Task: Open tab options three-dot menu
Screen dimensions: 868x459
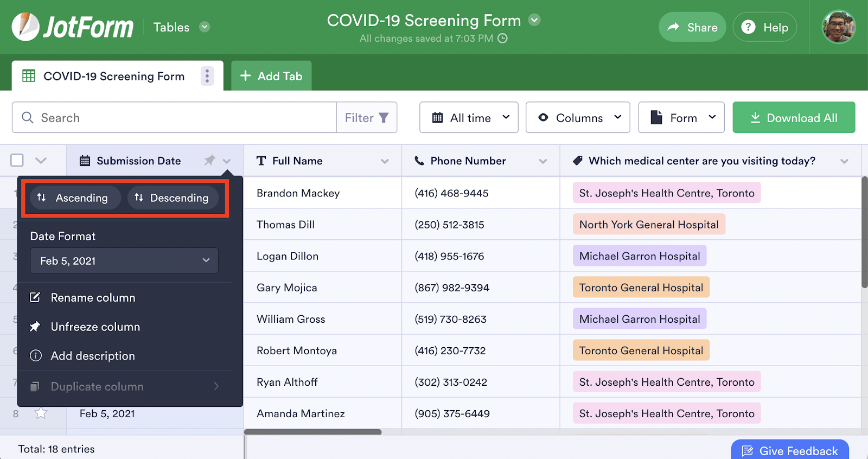Action: (207, 76)
